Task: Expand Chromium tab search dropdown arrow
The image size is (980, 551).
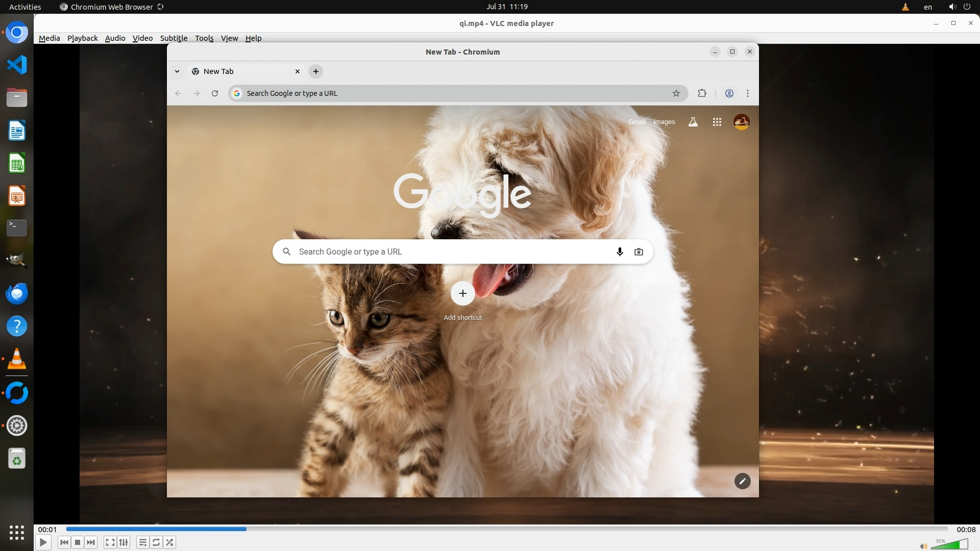Action: 177,71
